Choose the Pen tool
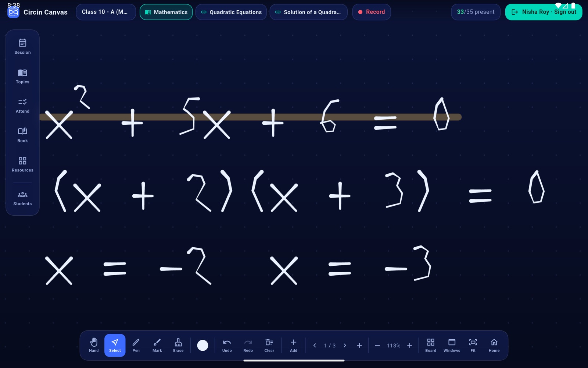 pos(136,345)
